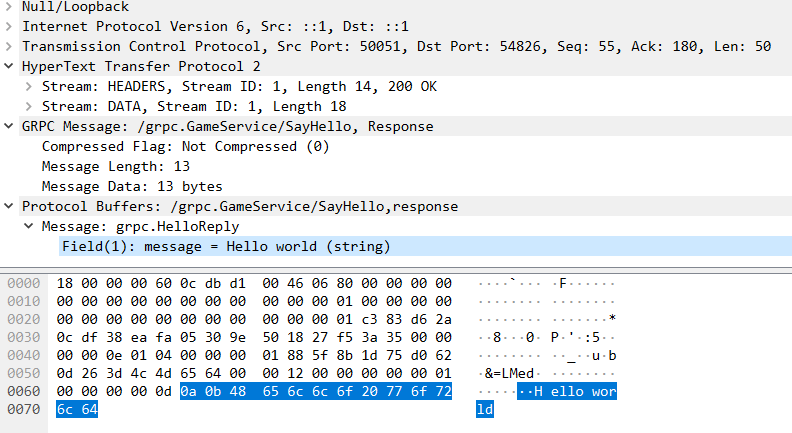Select Message Length: 13 line
The width and height of the screenshot is (792, 433).
pyautogui.click(x=116, y=166)
